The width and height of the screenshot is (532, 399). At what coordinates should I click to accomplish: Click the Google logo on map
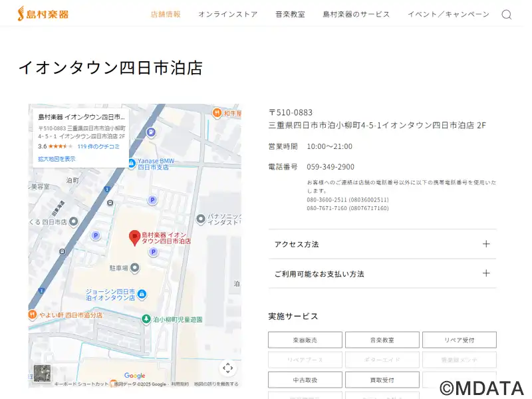coord(135,376)
